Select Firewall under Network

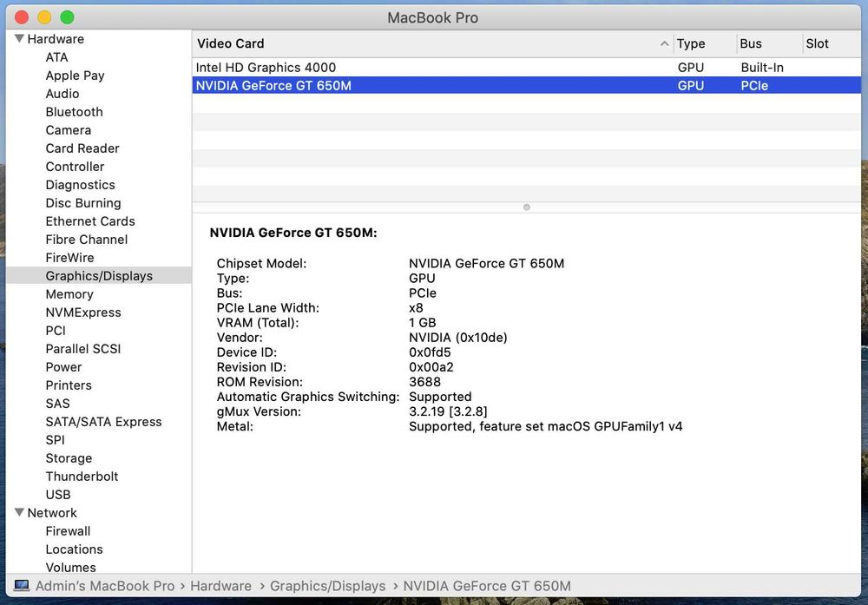pos(68,531)
